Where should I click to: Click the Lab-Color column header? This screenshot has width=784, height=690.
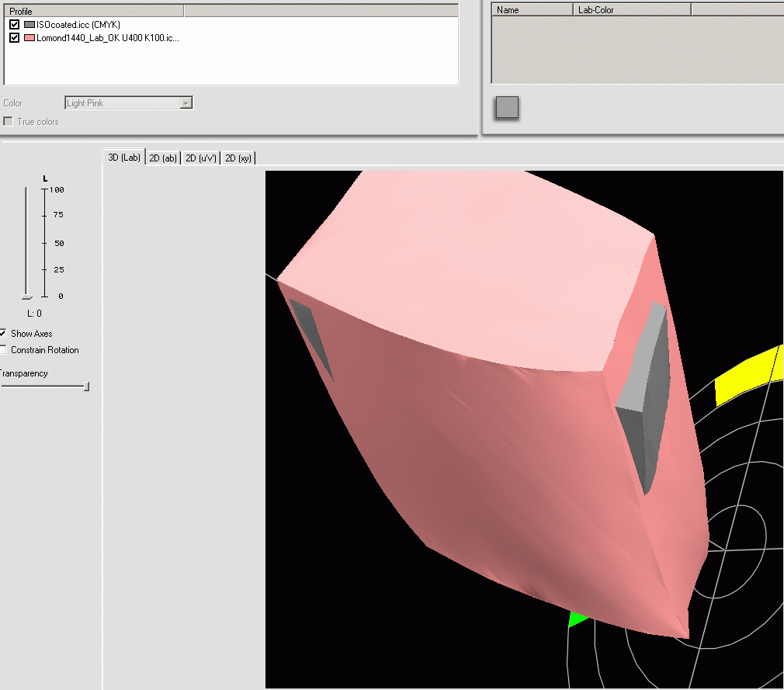pos(632,9)
